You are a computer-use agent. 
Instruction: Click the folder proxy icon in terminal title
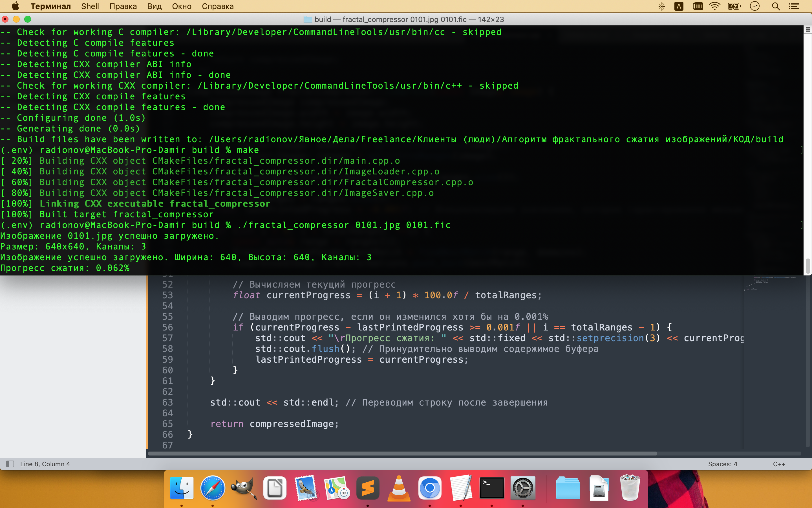308,19
